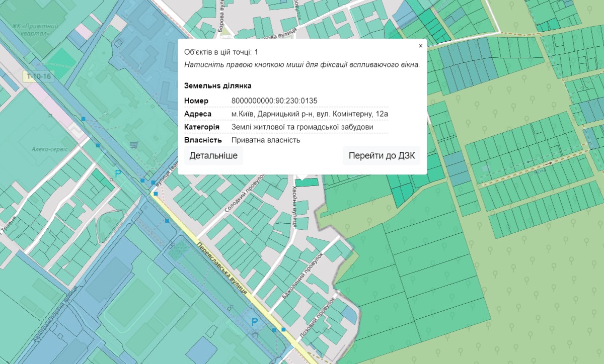Click the Земельна ділянка heading
The image size is (604, 364).
point(217,86)
